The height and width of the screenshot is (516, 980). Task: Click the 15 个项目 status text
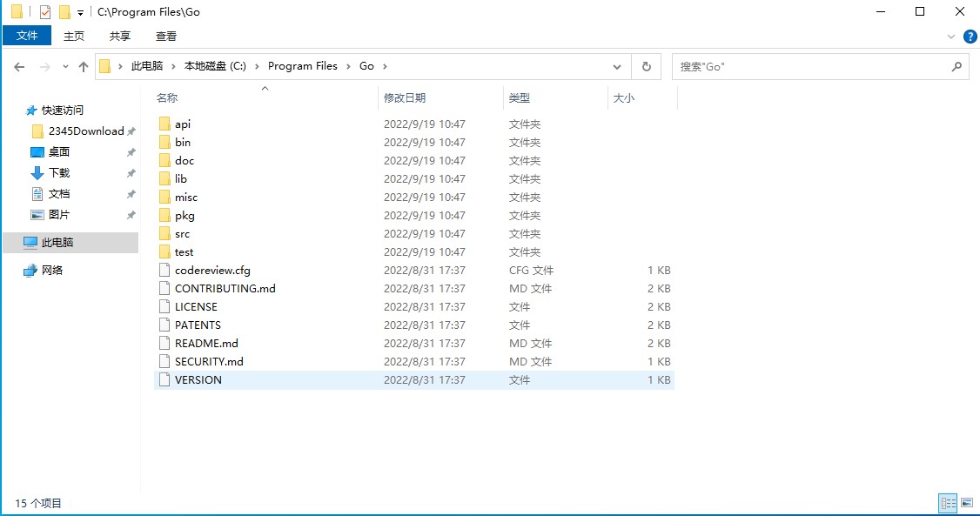[38, 504]
